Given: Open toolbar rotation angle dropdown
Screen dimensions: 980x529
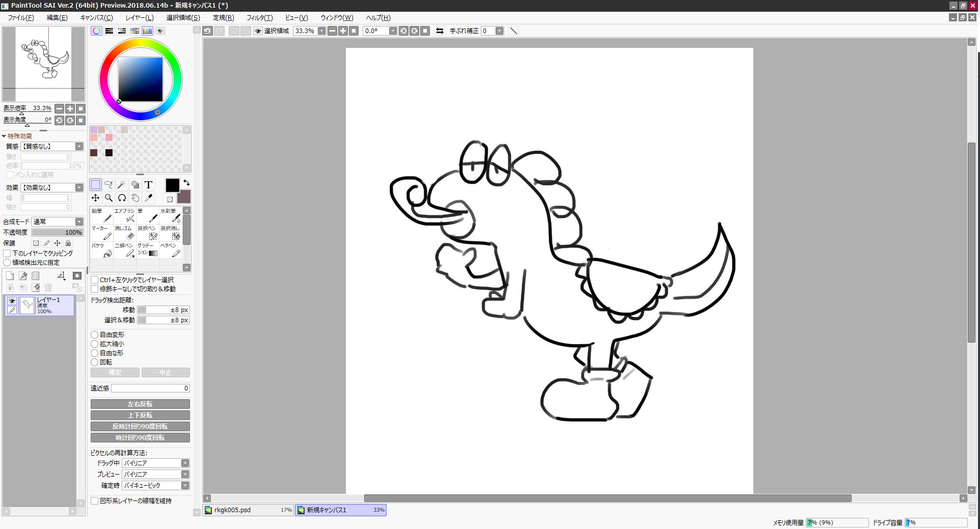Looking at the screenshot, I should pyautogui.click(x=393, y=31).
